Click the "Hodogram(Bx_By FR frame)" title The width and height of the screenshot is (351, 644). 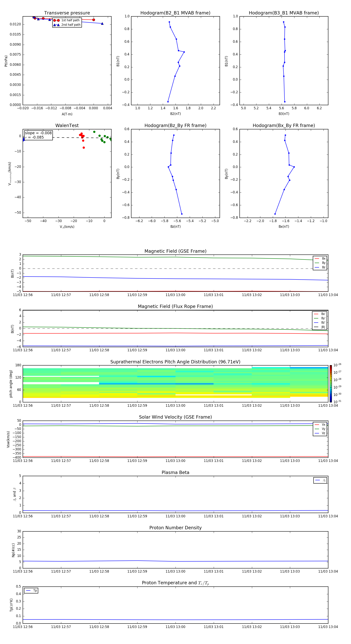pos(284,125)
